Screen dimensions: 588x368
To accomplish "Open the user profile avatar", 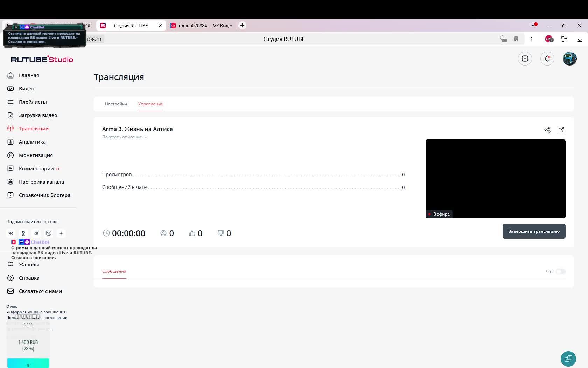I will (x=570, y=59).
